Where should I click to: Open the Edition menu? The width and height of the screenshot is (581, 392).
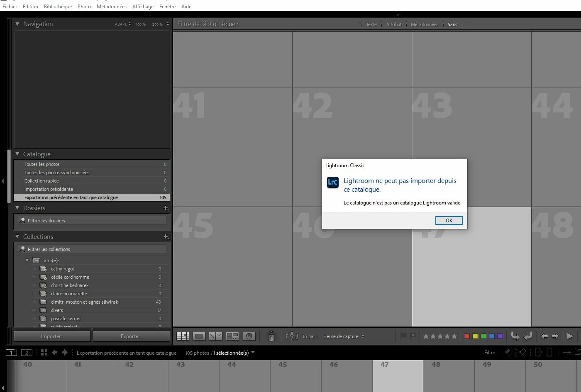click(x=30, y=7)
